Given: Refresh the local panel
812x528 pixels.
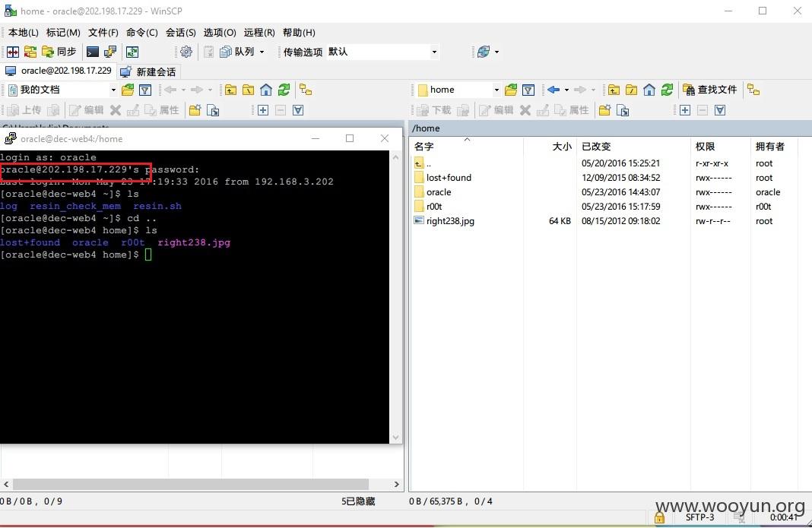Looking at the screenshot, I should click(284, 90).
